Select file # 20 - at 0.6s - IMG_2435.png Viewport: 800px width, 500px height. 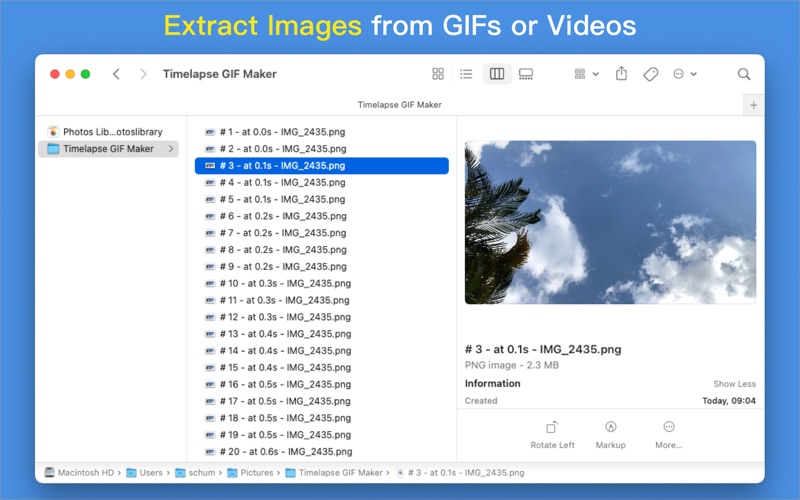(x=321, y=452)
